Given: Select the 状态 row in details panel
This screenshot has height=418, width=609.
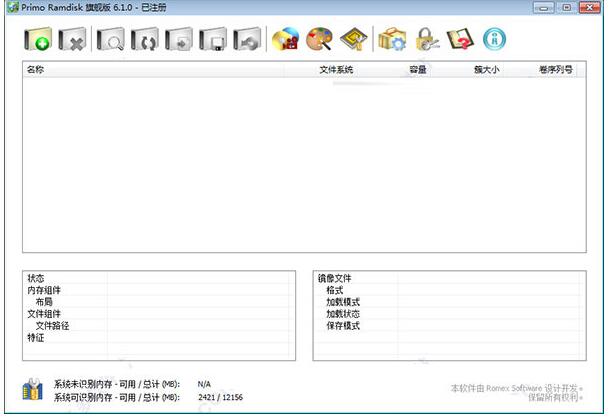Looking at the screenshot, I should pos(158,278).
